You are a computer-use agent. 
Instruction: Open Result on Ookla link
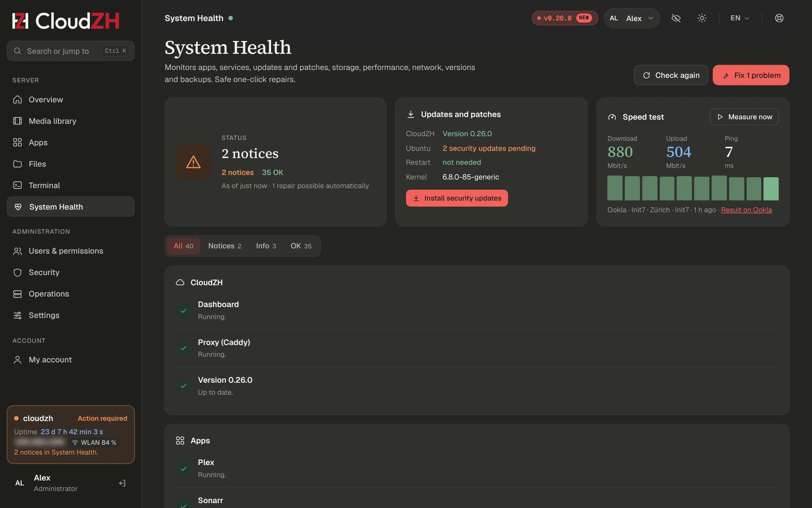pyautogui.click(x=746, y=210)
